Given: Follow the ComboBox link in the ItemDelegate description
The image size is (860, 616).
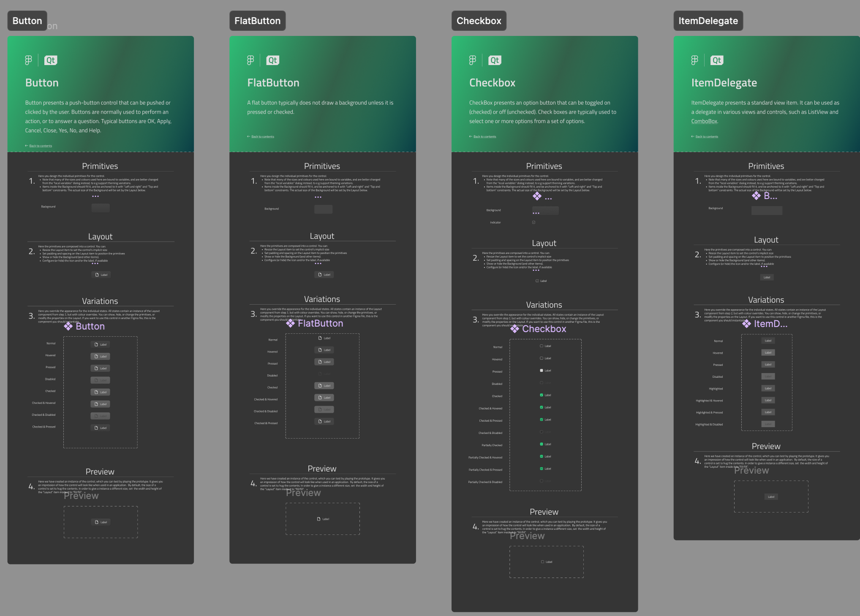Looking at the screenshot, I should 704,121.
